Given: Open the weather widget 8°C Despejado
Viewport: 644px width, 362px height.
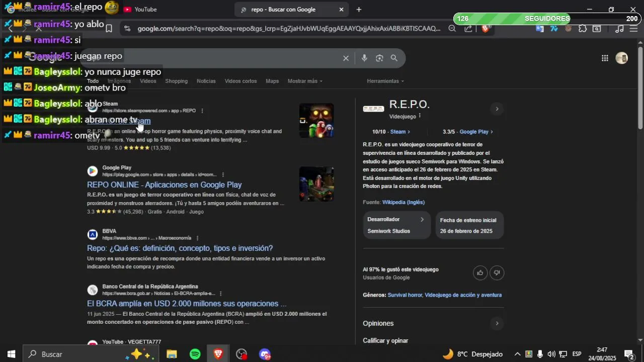Looking at the screenshot, I should [x=472, y=354].
